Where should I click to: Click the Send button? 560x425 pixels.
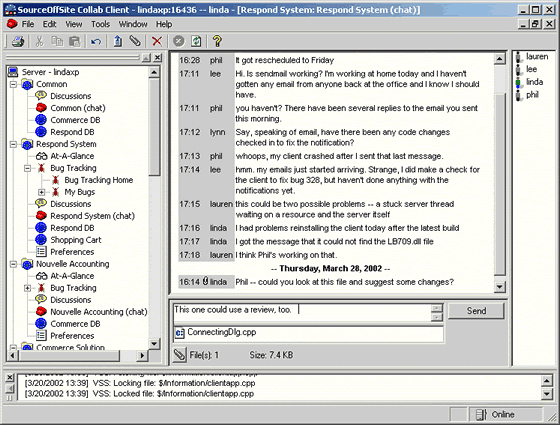pyautogui.click(x=476, y=311)
